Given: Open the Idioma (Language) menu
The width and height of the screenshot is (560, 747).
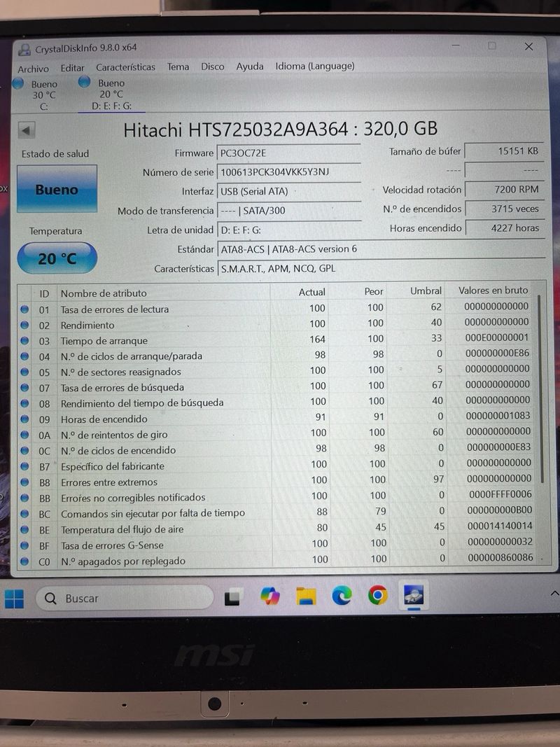Looking at the screenshot, I should (315, 66).
